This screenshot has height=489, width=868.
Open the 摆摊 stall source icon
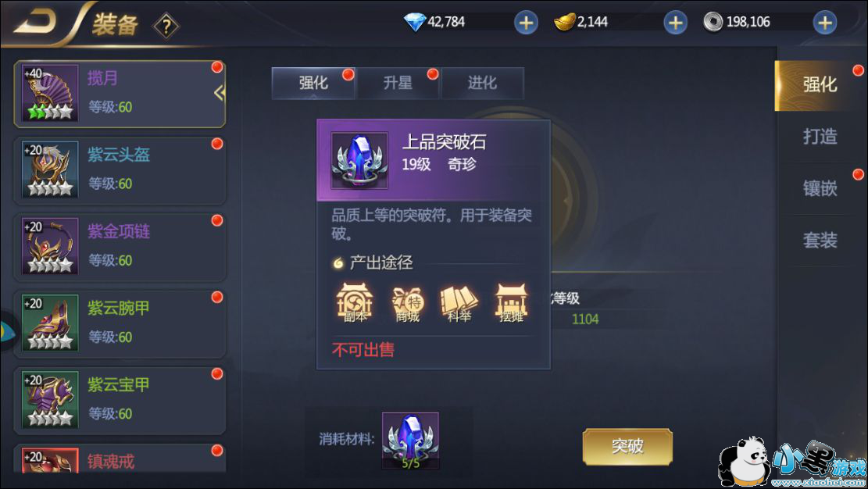pos(511,303)
